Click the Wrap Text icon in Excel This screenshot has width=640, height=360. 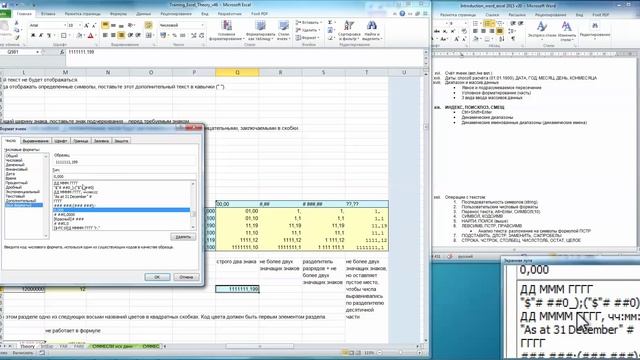click(x=149, y=25)
